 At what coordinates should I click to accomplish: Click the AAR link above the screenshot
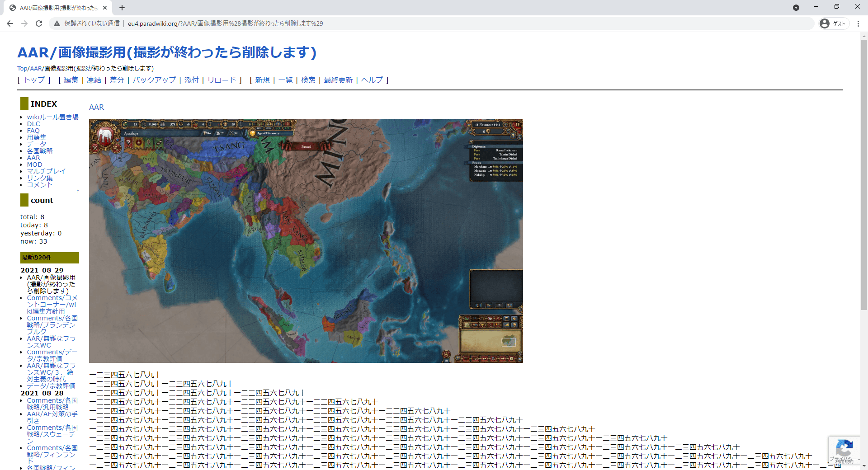pos(96,107)
